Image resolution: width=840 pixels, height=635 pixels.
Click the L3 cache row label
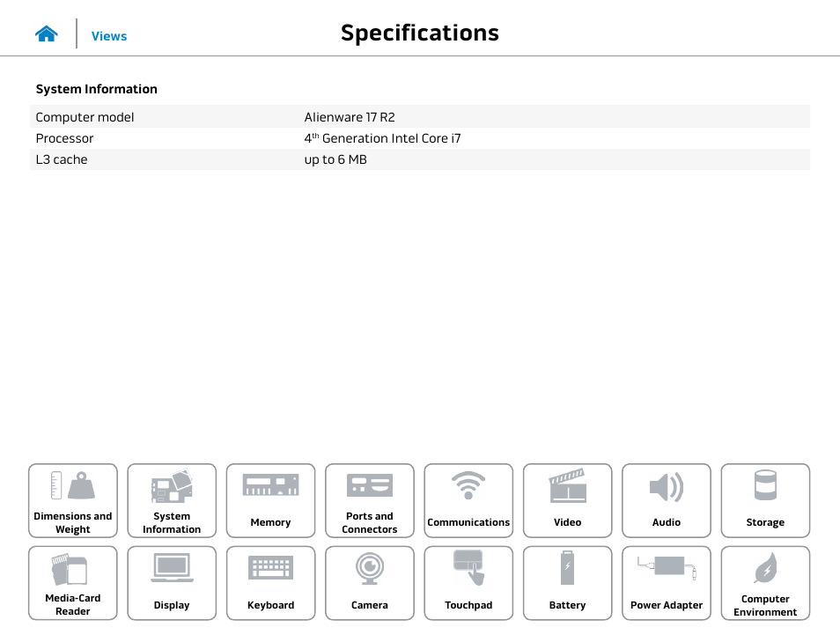click(x=62, y=159)
